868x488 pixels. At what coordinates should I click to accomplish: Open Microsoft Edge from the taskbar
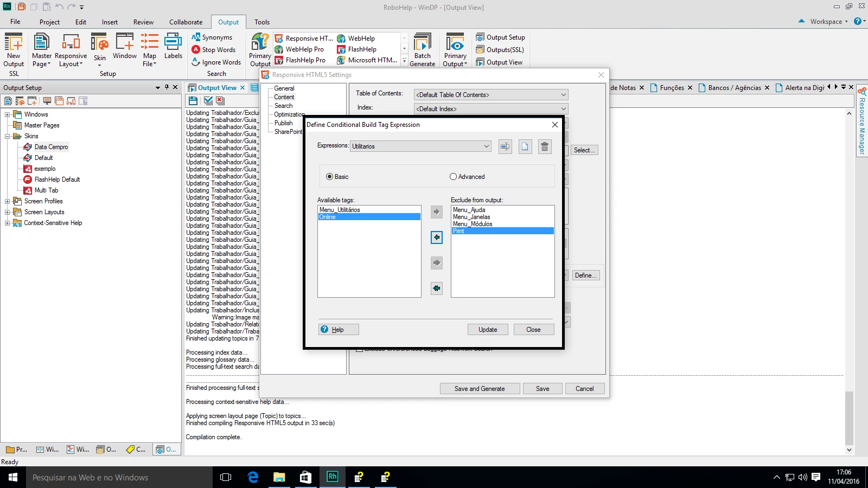(x=253, y=477)
